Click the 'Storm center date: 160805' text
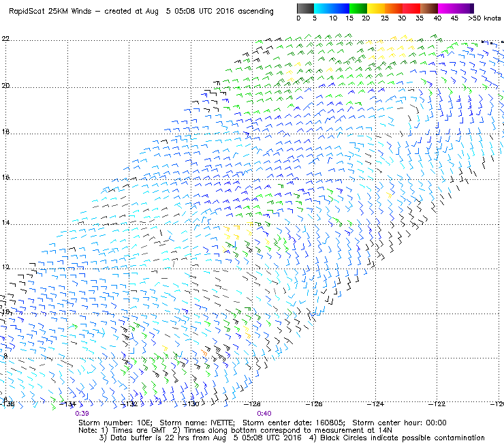This screenshot has width=504, height=443. tap(294, 423)
